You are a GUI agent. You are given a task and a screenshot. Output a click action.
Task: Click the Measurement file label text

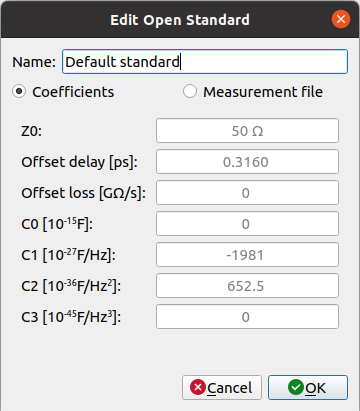pos(263,92)
